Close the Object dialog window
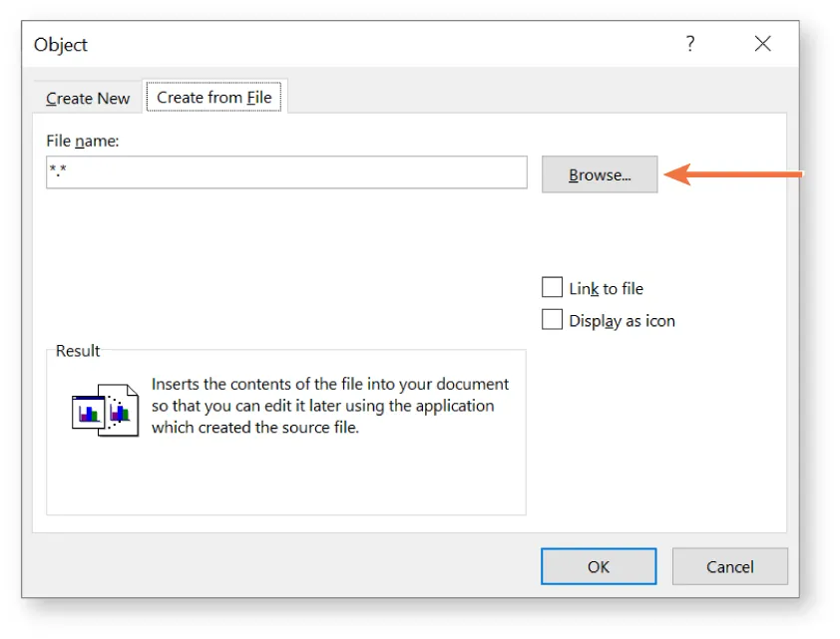 coord(762,44)
